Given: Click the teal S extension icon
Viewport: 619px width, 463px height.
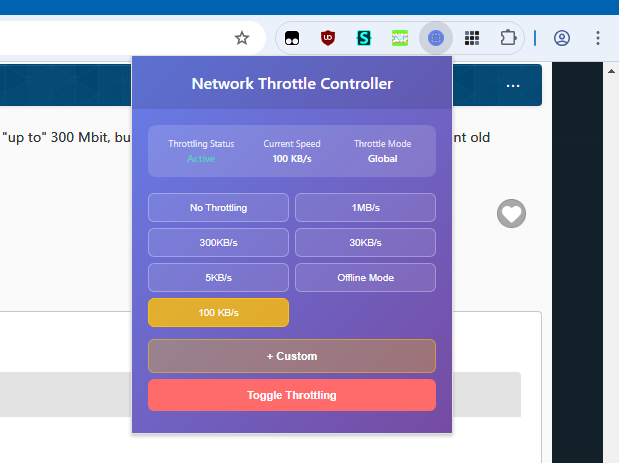Looking at the screenshot, I should coord(364,38).
